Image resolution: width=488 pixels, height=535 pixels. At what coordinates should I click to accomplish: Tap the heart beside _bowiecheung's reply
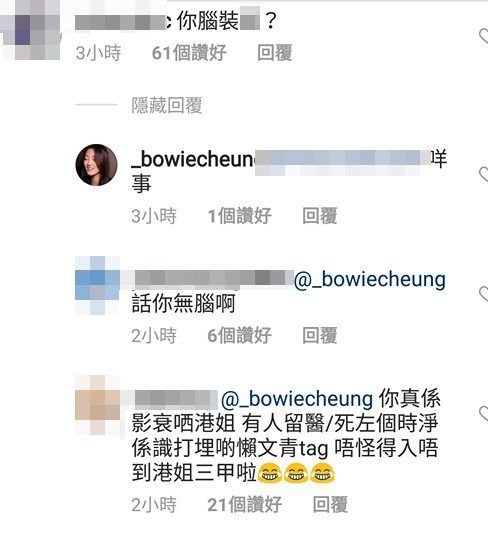(484, 174)
